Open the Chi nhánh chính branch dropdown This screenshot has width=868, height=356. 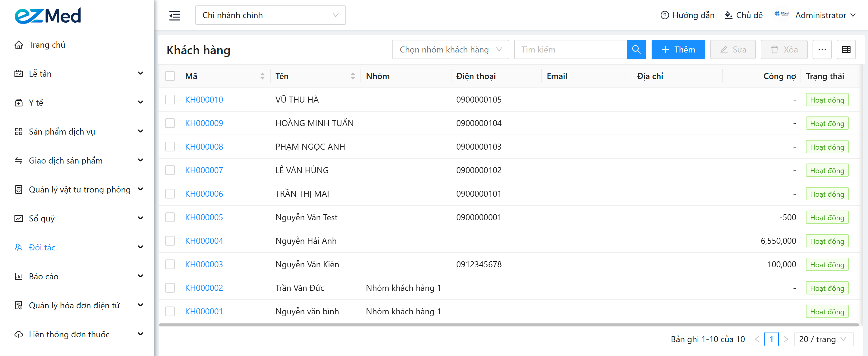click(x=270, y=15)
